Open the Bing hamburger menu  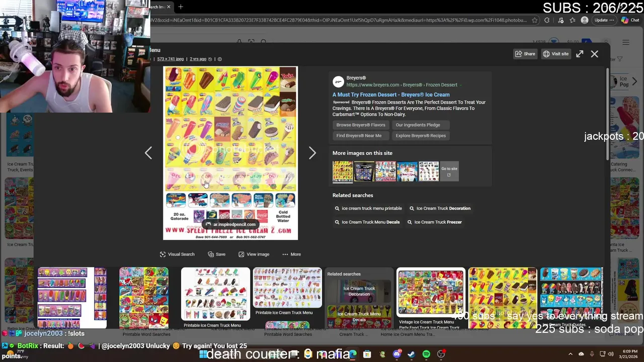(625, 42)
